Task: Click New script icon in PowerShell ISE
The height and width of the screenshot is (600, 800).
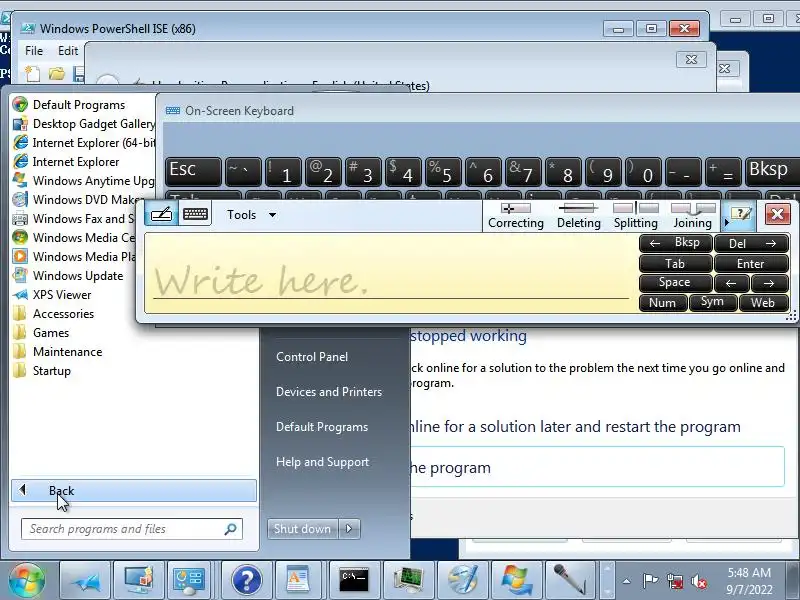Action: pyautogui.click(x=33, y=74)
